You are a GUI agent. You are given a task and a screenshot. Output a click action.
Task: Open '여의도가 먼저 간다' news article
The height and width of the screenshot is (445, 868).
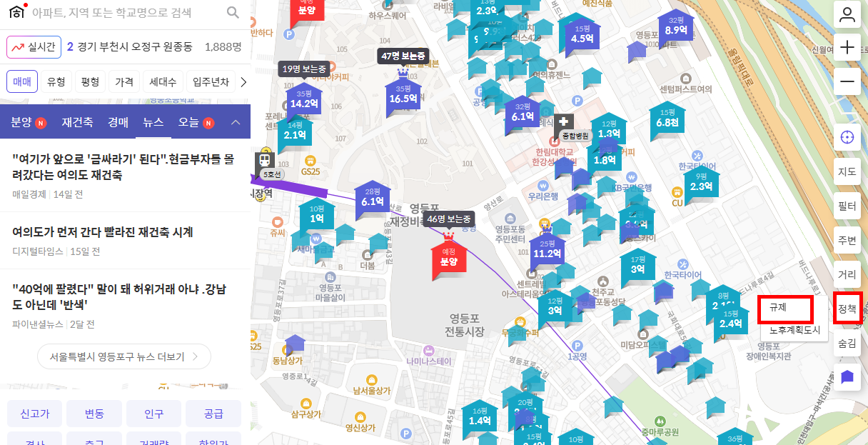(125, 241)
